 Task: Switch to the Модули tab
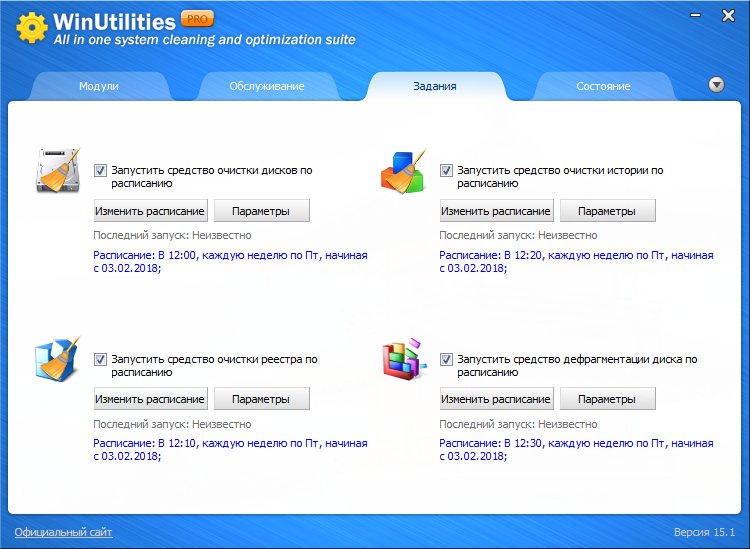99,86
